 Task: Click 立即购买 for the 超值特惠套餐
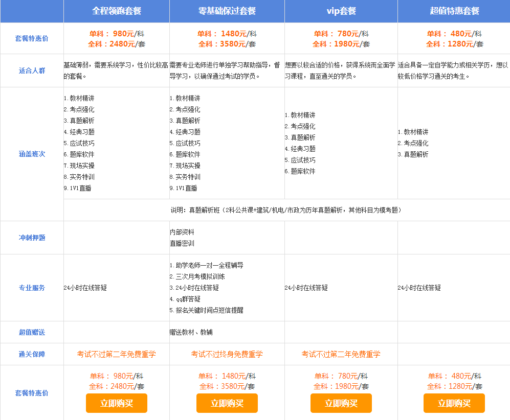(x=454, y=403)
